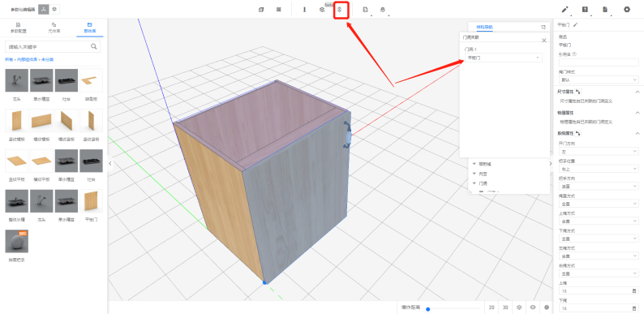This screenshot has height=314, width=644.
Task: Open the 左掩方式 dropdown
Action: 599,256
